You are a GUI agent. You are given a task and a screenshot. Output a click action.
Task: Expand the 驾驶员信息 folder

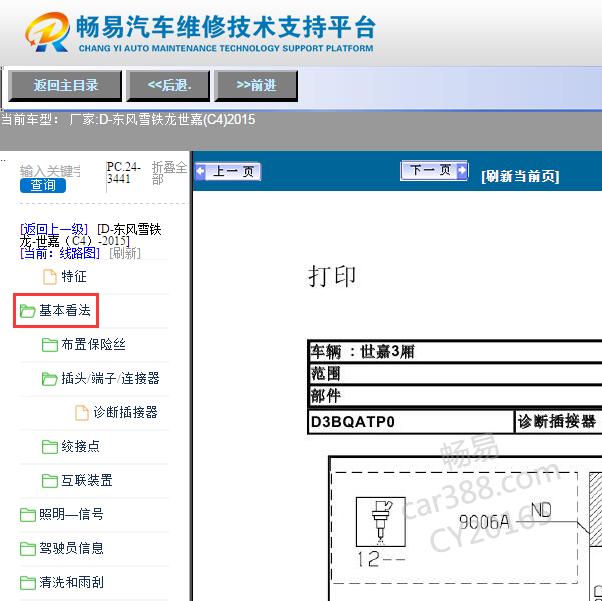pos(71,548)
